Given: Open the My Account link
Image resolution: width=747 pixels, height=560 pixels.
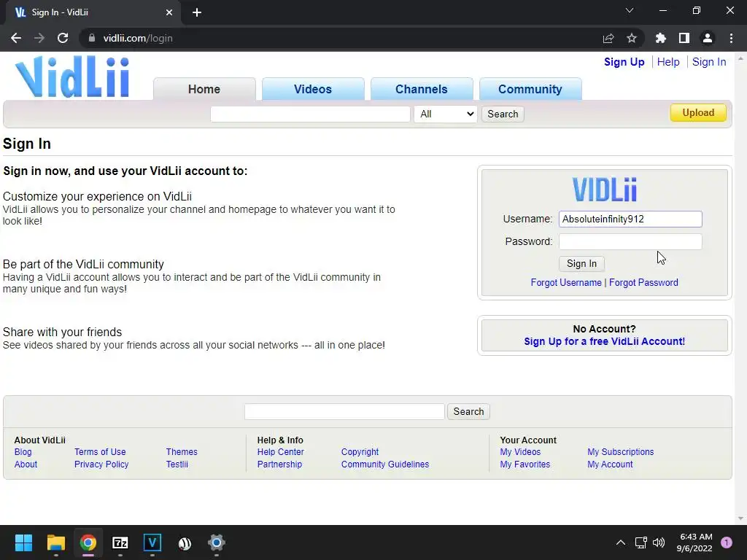Looking at the screenshot, I should coord(610,464).
